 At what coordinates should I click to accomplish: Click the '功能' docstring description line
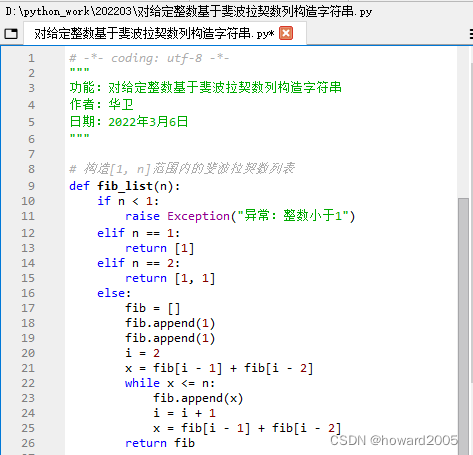205,88
